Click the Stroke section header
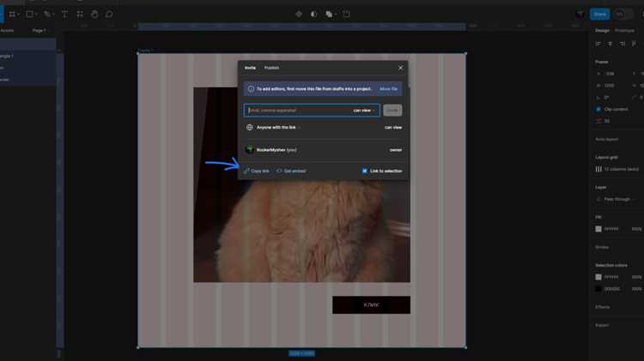 [602, 247]
